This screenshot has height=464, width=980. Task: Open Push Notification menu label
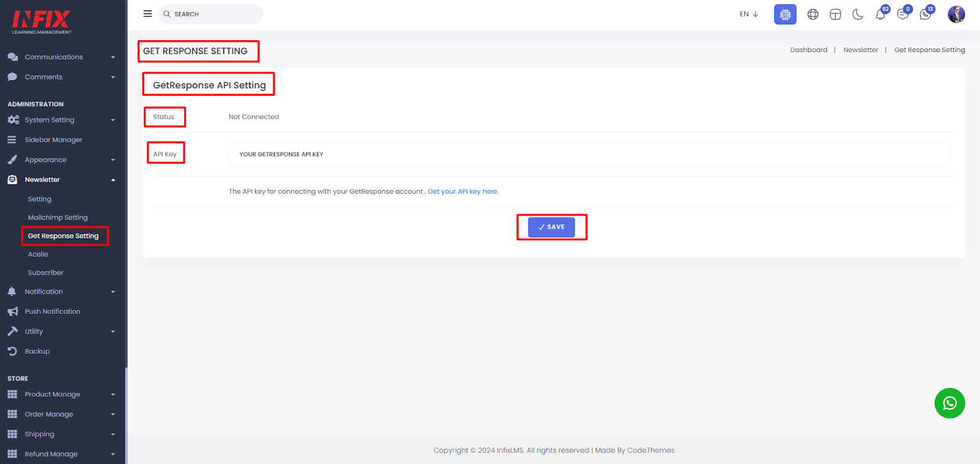pos(53,311)
